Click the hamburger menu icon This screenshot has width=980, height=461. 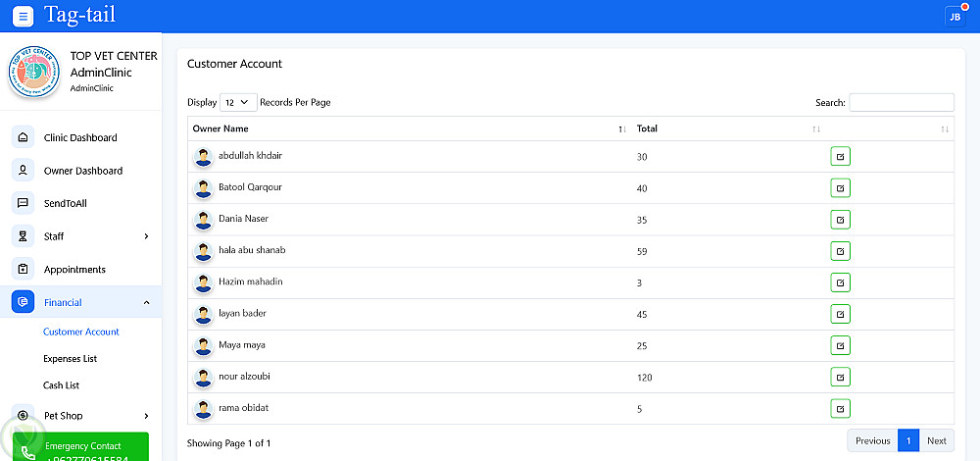(23, 17)
